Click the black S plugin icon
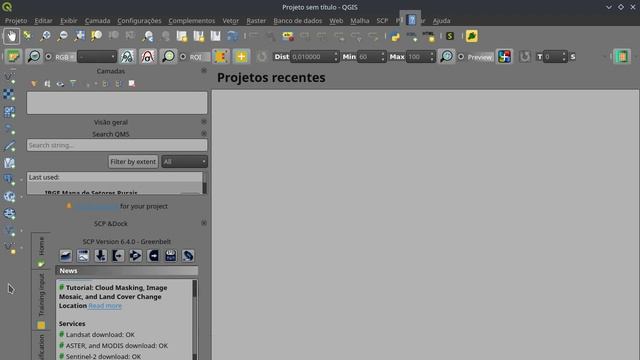Image resolution: width=640 pixels, height=360 pixels. [x=450, y=36]
